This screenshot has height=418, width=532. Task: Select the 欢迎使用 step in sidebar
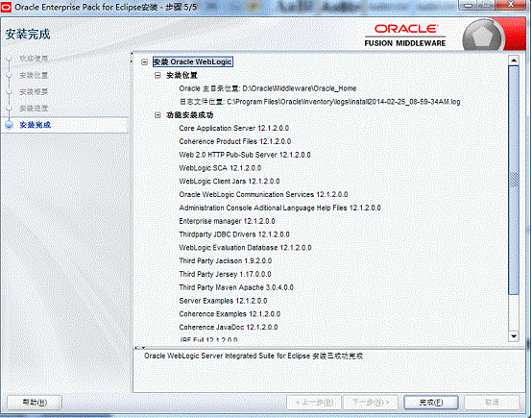[34, 59]
